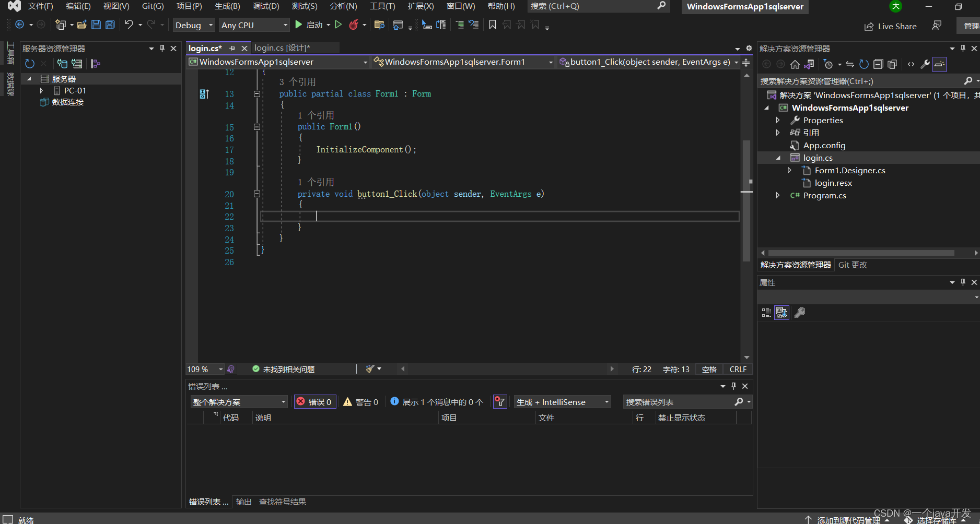Click the Save All icon
The height and width of the screenshot is (524, 980).
click(109, 25)
